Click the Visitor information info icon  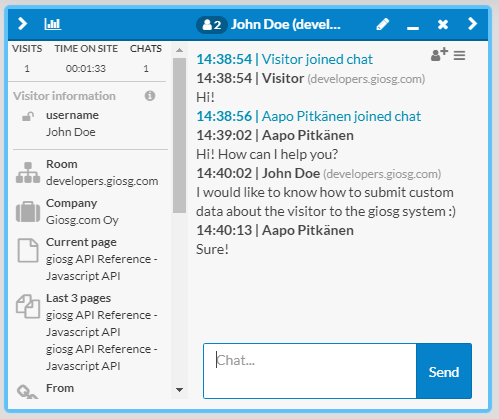pos(150,96)
